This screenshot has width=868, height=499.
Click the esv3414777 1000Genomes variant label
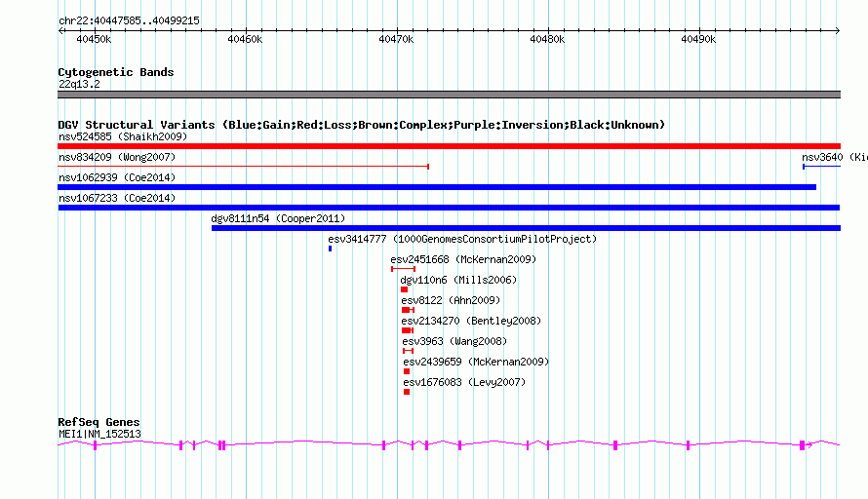(462, 239)
